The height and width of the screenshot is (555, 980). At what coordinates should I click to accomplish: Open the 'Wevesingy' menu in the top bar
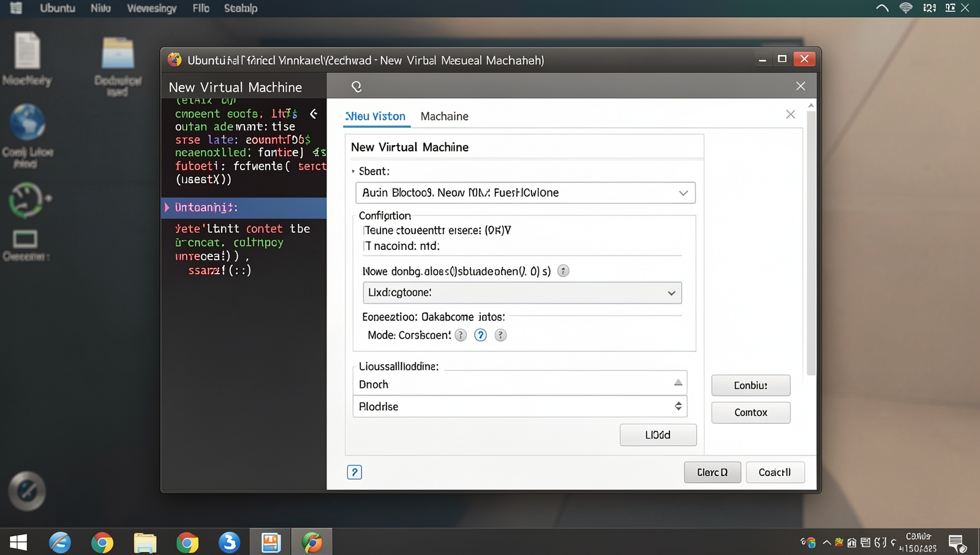pos(152,8)
